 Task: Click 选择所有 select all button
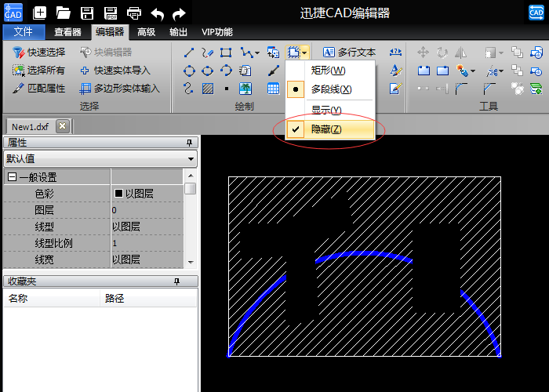point(39,71)
